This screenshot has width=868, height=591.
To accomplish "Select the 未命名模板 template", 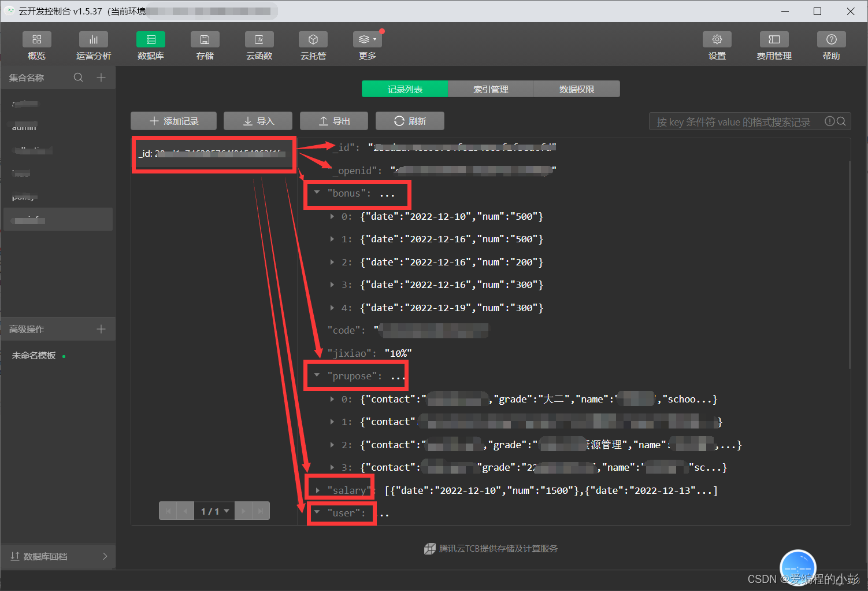I will click(x=34, y=356).
